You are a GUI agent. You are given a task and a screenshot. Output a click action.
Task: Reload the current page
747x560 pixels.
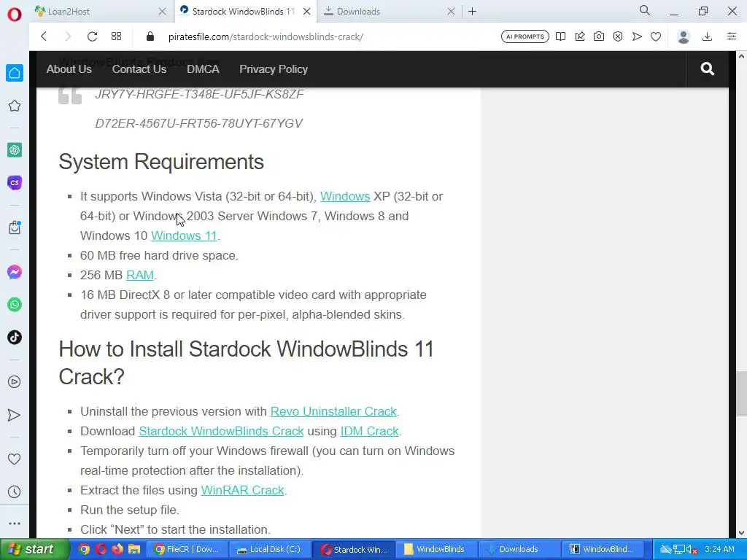tap(92, 36)
